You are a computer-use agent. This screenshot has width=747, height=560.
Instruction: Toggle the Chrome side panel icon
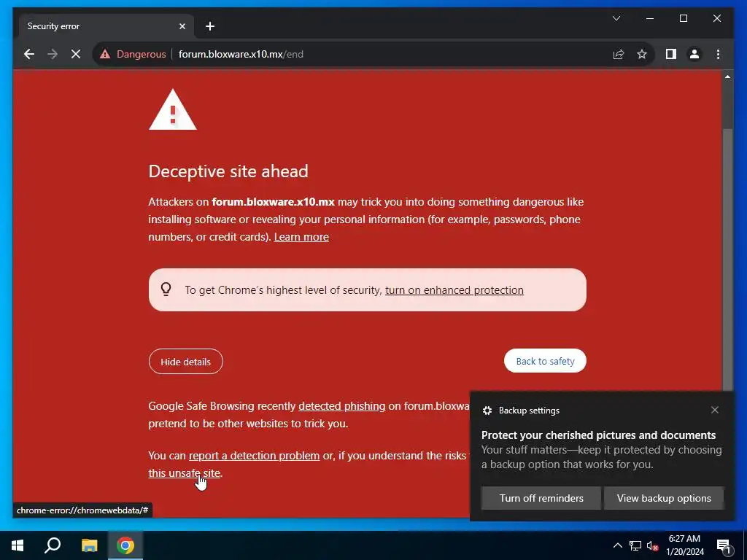(x=671, y=54)
